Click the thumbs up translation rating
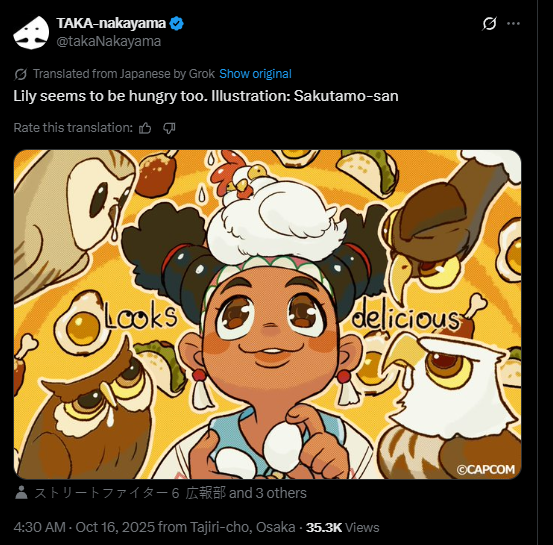The width and height of the screenshot is (553, 545). pyautogui.click(x=145, y=128)
